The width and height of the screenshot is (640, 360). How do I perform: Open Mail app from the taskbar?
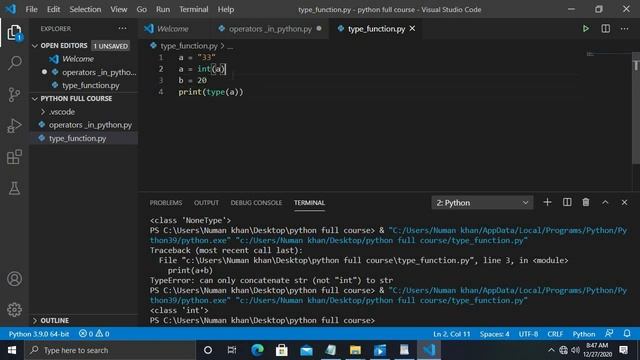point(306,350)
